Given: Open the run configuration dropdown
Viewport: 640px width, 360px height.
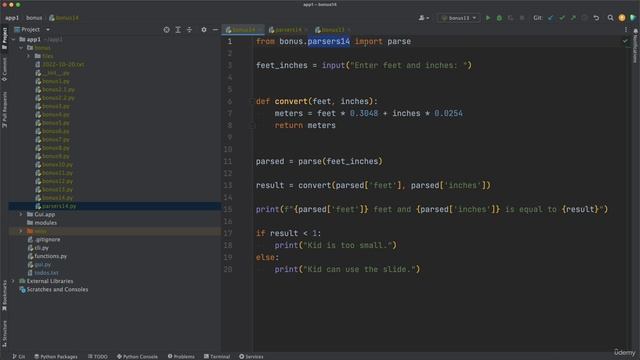Looking at the screenshot, I should (x=459, y=18).
